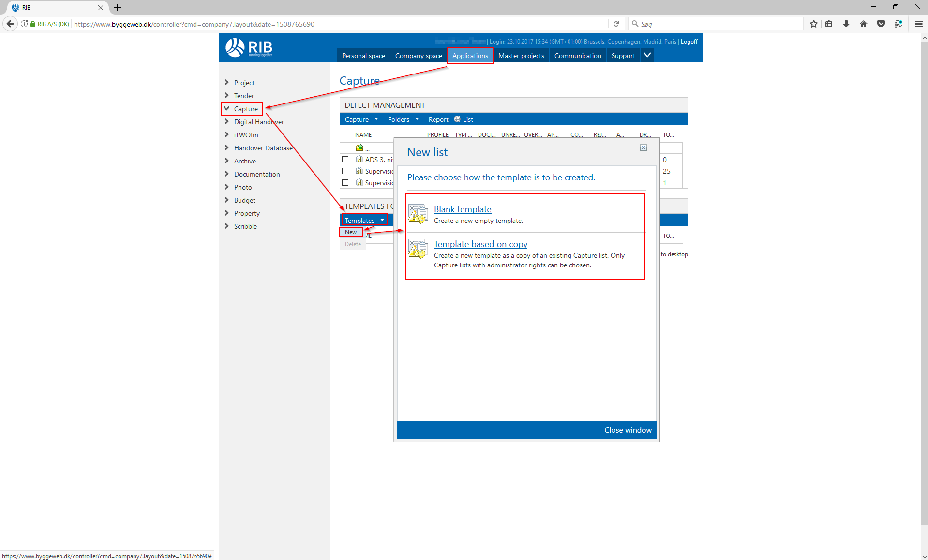Click the Blank template icon
The image size is (928, 560).
coord(418,214)
